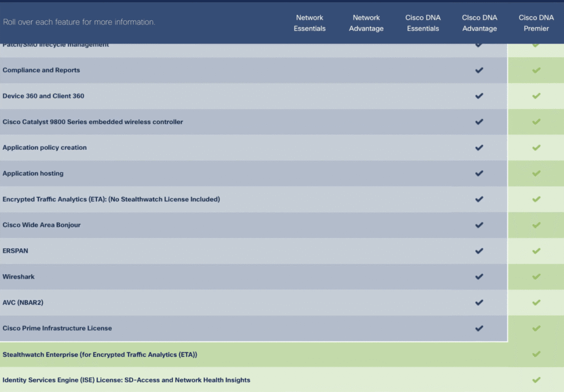Select the DNA Advantage checkmark for Application hosting
The height and width of the screenshot is (392, 564).
click(x=479, y=173)
